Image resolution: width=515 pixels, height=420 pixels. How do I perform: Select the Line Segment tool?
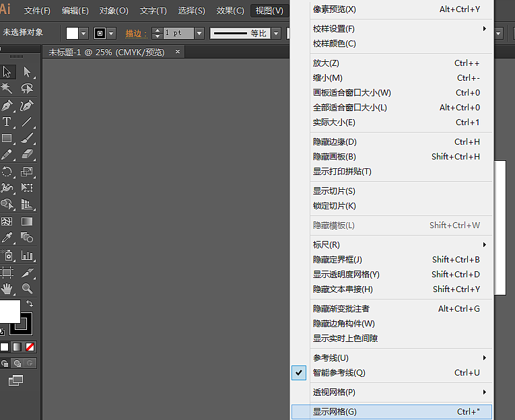point(27,122)
